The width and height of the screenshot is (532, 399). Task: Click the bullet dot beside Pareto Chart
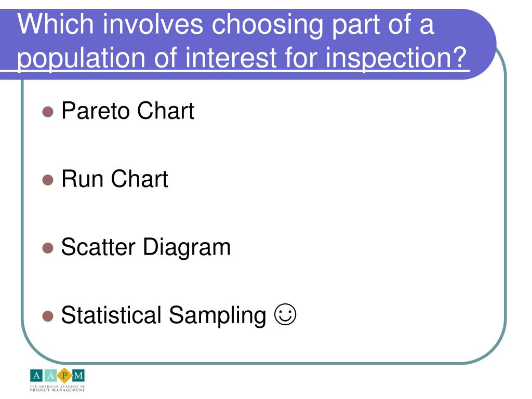48,112
